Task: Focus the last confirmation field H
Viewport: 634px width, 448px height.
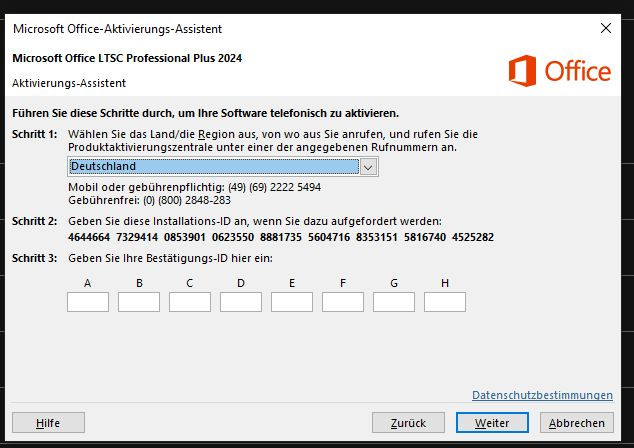Action: click(445, 302)
